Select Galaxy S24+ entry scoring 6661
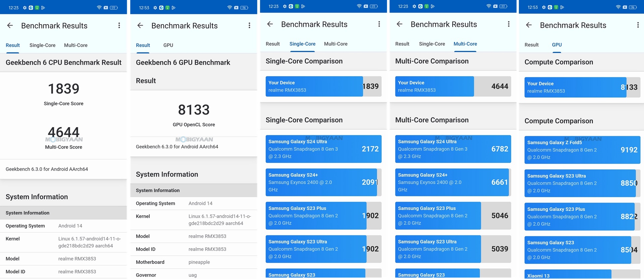 tap(453, 182)
